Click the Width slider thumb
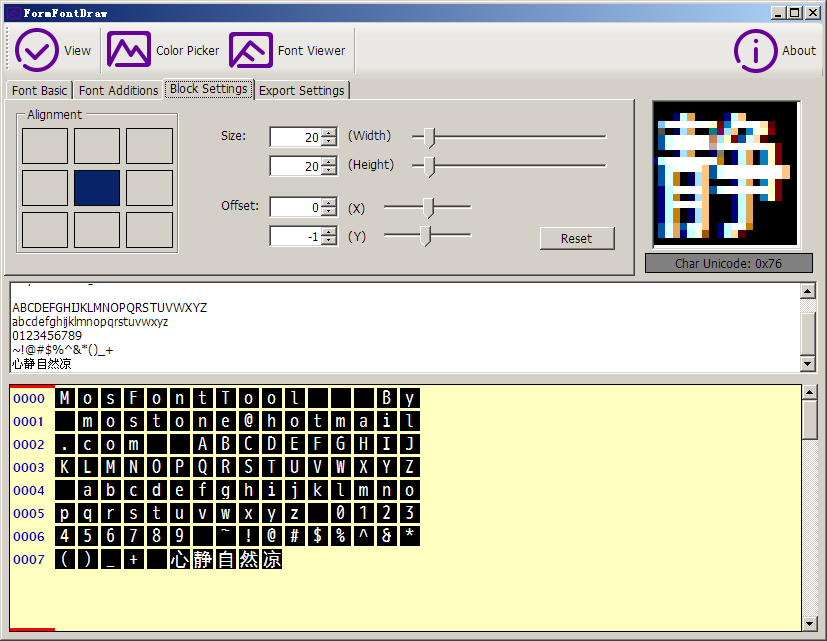The width and height of the screenshot is (827, 641). point(430,138)
